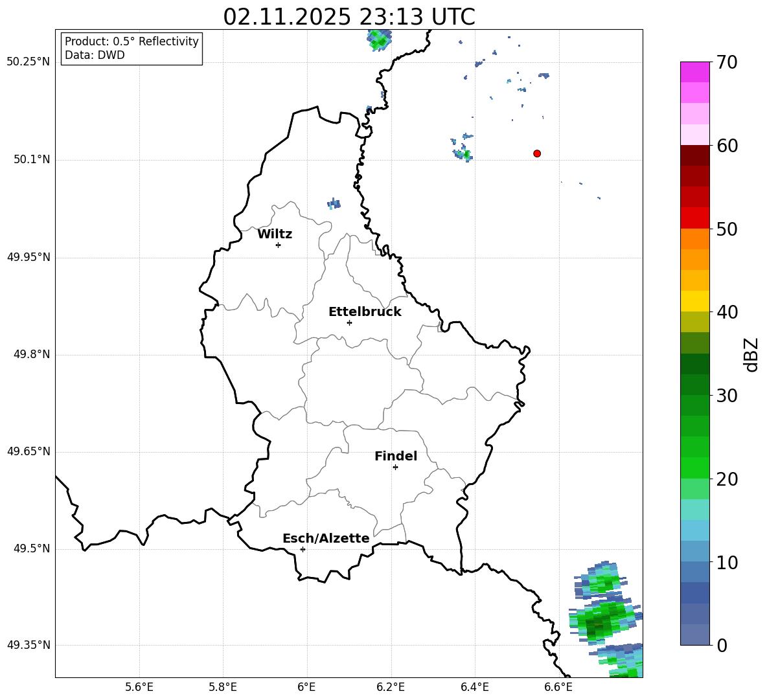Click the 70 value on the colorbar
Screen dimensions: 767x700
click(x=726, y=62)
